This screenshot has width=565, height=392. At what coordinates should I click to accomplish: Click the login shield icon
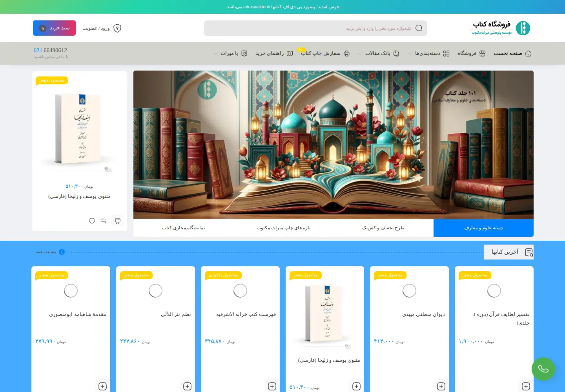coord(117,28)
